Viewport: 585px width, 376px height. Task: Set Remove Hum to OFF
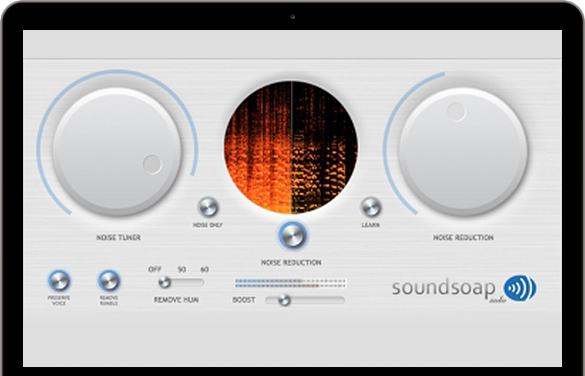[x=155, y=269]
